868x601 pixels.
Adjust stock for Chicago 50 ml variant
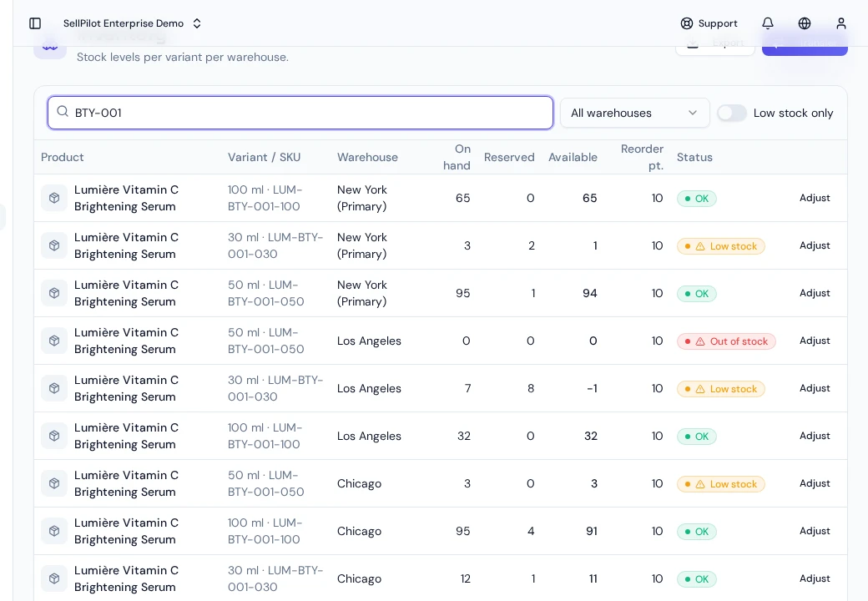point(815,483)
